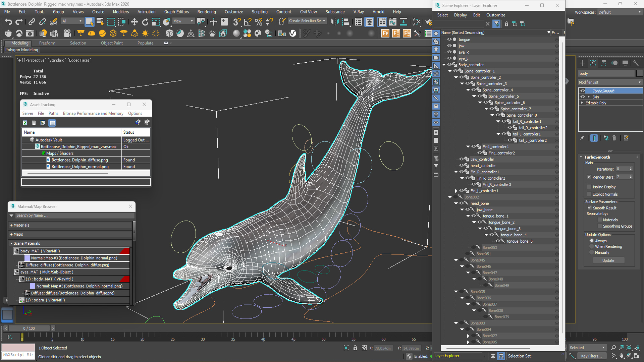This screenshot has width=644, height=362.
Task: Select Manually update radio button
Action: [592, 252]
